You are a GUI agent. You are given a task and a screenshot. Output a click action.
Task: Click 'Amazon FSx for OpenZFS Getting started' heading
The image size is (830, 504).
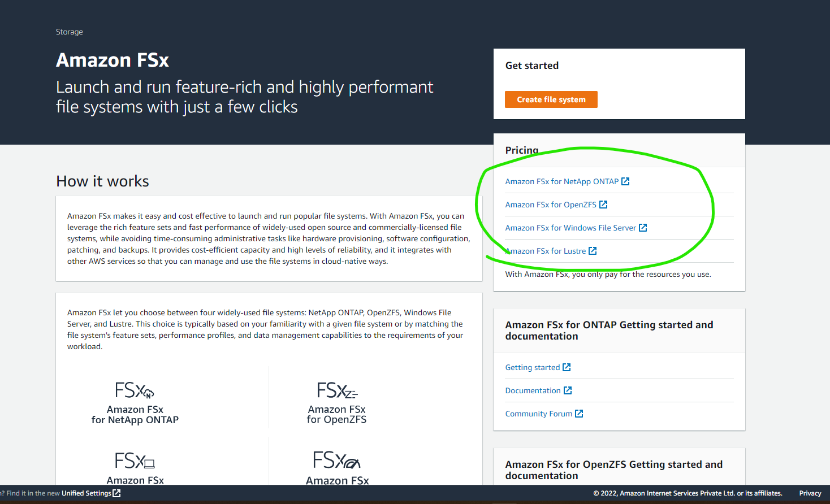click(614, 470)
